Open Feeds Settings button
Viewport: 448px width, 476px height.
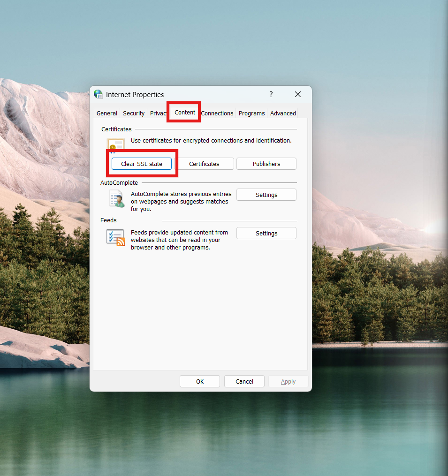(266, 234)
